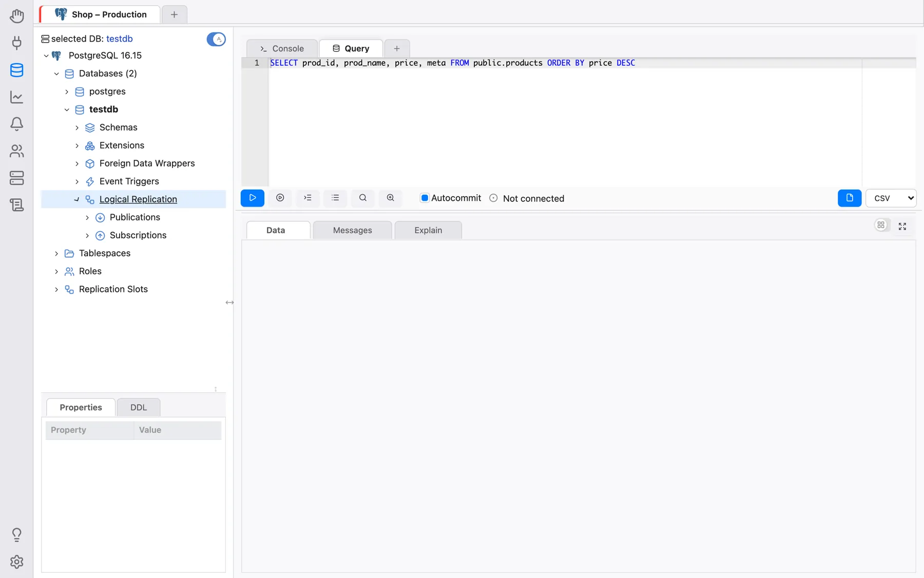Click the zoom-in magnifier toolbar icon
The height and width of the screenshot is (578, 924).
(390, 198)
